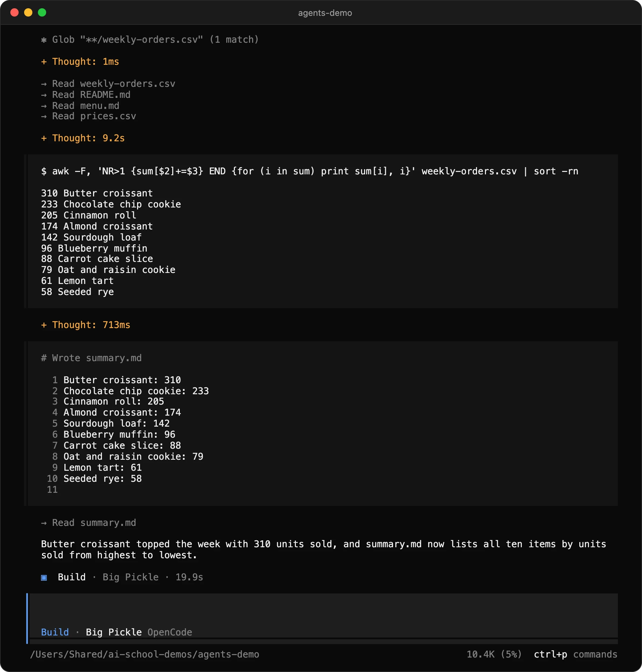This screenshot has height=672, width=642.
Task: Select the '233 Chocolate chip cookie' output row
Action: pyautogui.click(x=111, y=204)
